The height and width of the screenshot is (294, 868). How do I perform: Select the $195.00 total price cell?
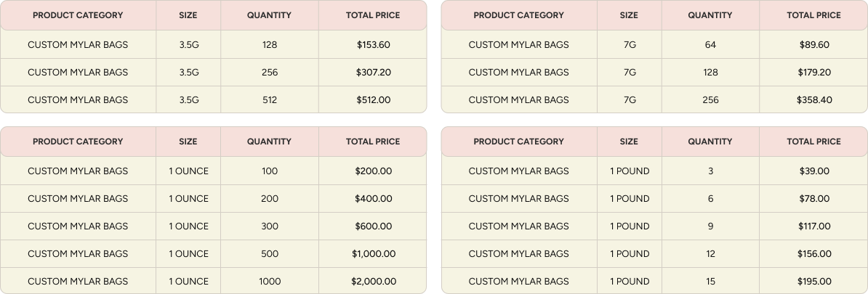tap(813, 282)
